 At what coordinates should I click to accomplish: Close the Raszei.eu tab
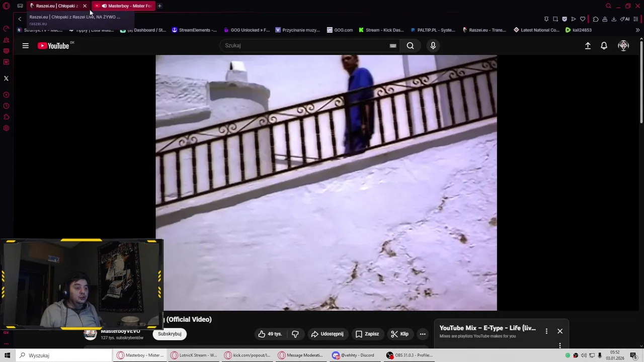pos(85,6)
